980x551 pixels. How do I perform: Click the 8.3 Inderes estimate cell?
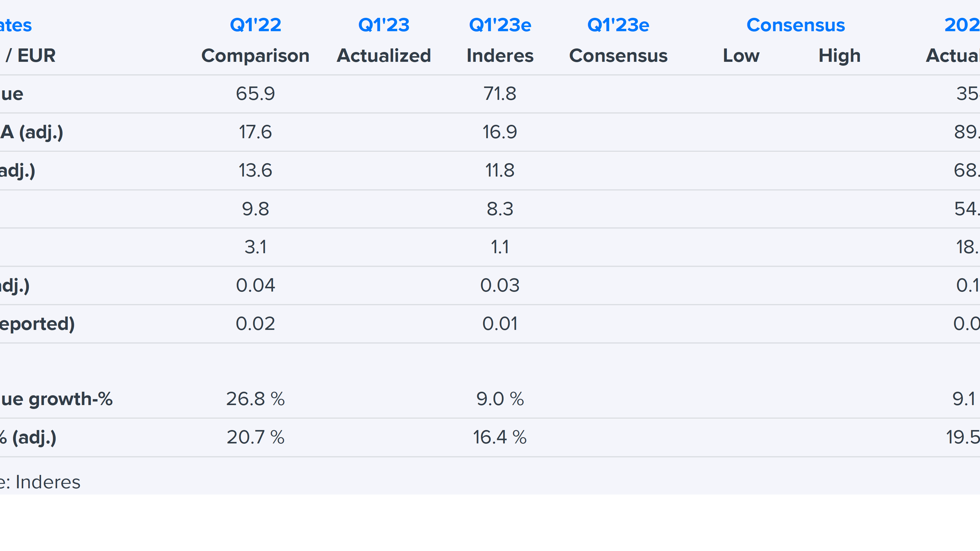[500, 209]
